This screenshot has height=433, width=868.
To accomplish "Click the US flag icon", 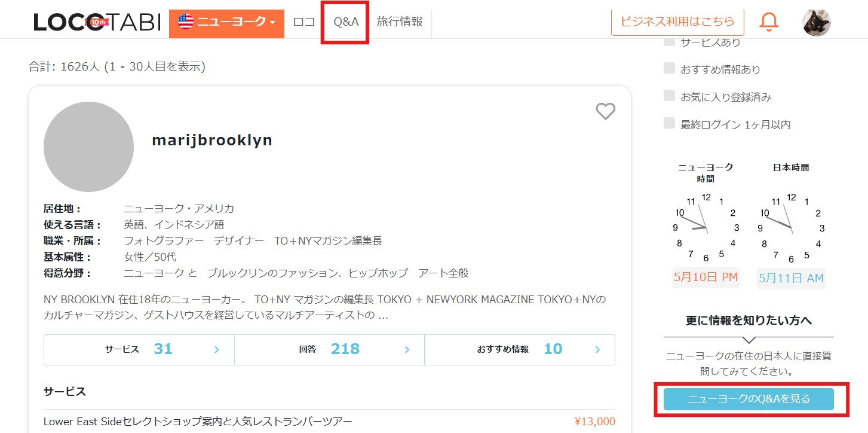I will coord(186,22).
